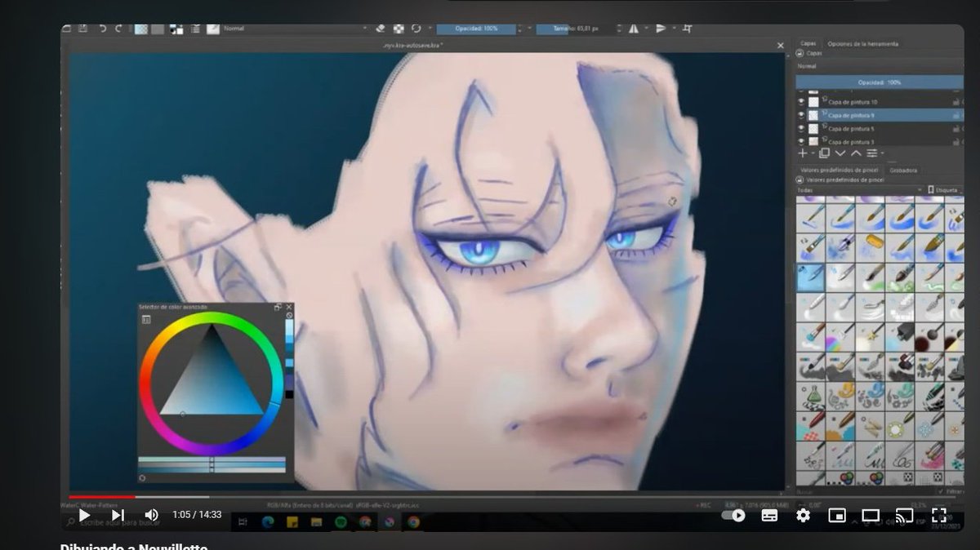Click the Krita undo arrow
980x550 pixels.
[102, 29]
